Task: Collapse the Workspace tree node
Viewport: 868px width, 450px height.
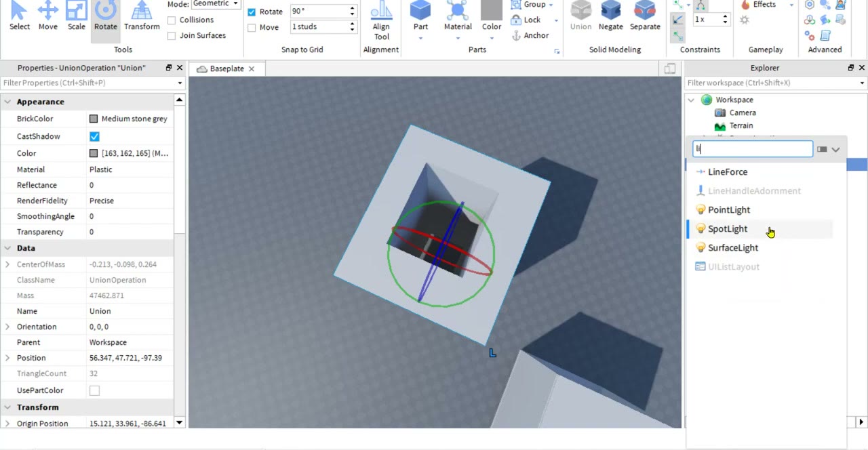Action: pyautogui.click(x=691, y=100)
